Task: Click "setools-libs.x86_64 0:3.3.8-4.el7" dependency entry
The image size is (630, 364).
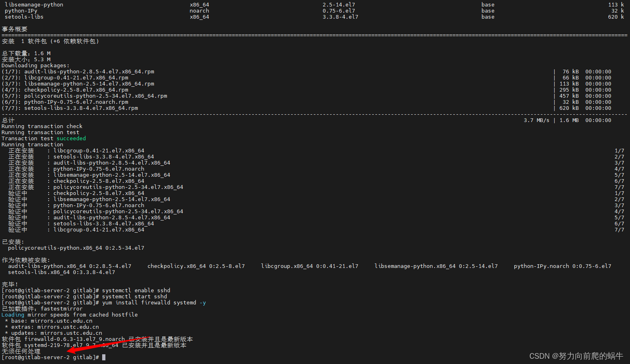Action: coord(62,272)
